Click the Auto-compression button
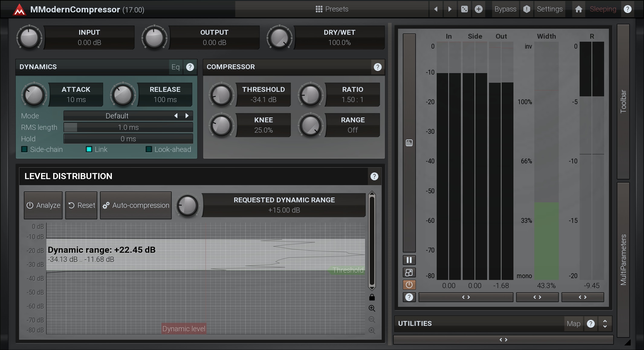The width and height of the screenshot is (644, 350). [x=136, y=205]
